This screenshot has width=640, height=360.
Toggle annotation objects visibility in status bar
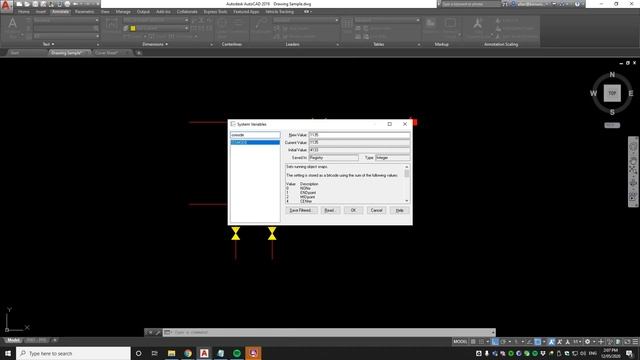click(551, 342)
